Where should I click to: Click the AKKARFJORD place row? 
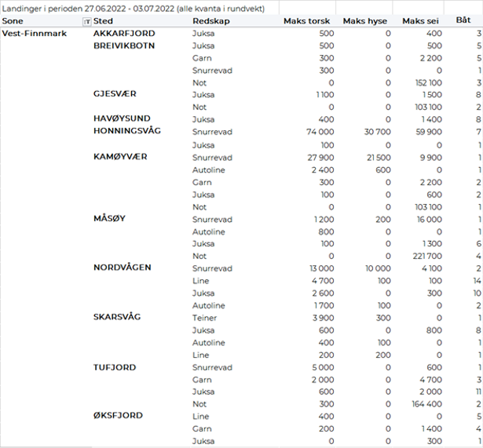coord(124,34)
